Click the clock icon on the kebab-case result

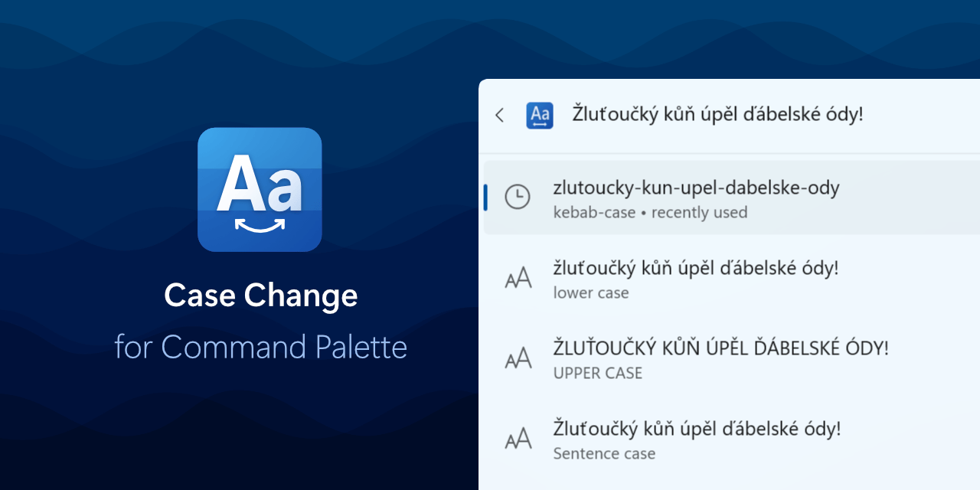click(x=518, y=198)
